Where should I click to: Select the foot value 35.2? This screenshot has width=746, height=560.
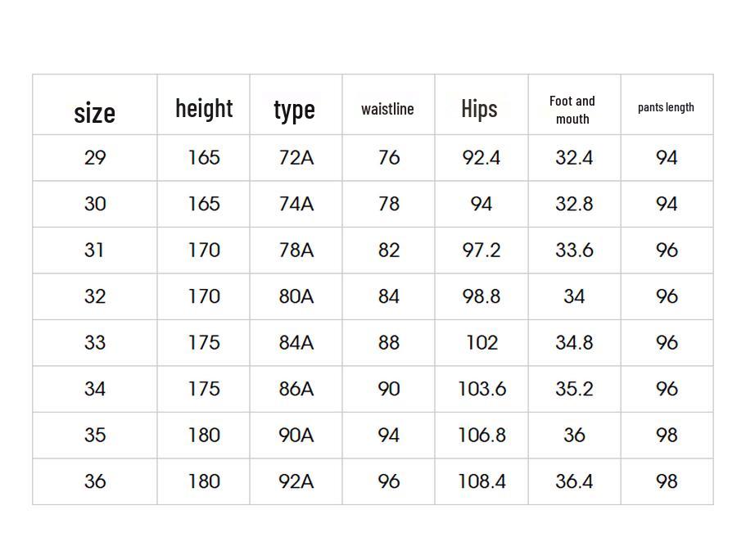click(573, 389)
